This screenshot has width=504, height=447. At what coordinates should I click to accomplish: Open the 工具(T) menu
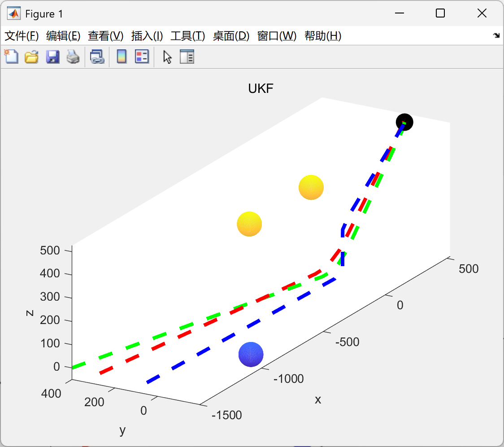click(188, 36)
